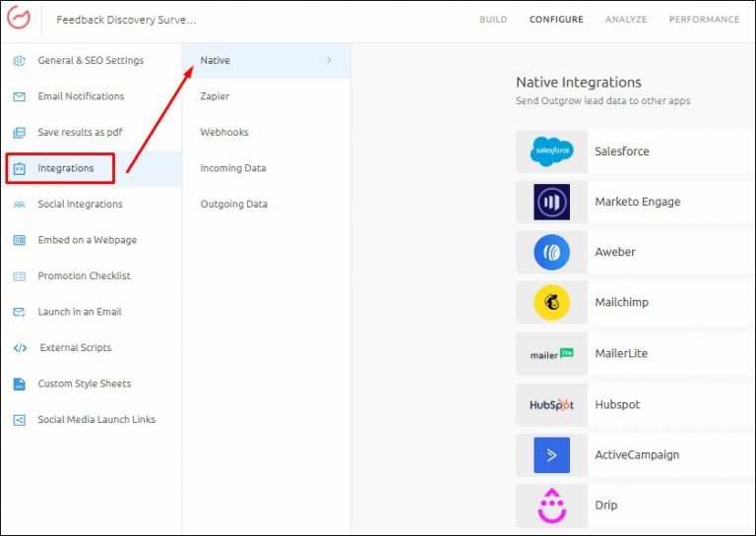
Task: Open Embed on a Webpage settings
Action: coord(87,240)
